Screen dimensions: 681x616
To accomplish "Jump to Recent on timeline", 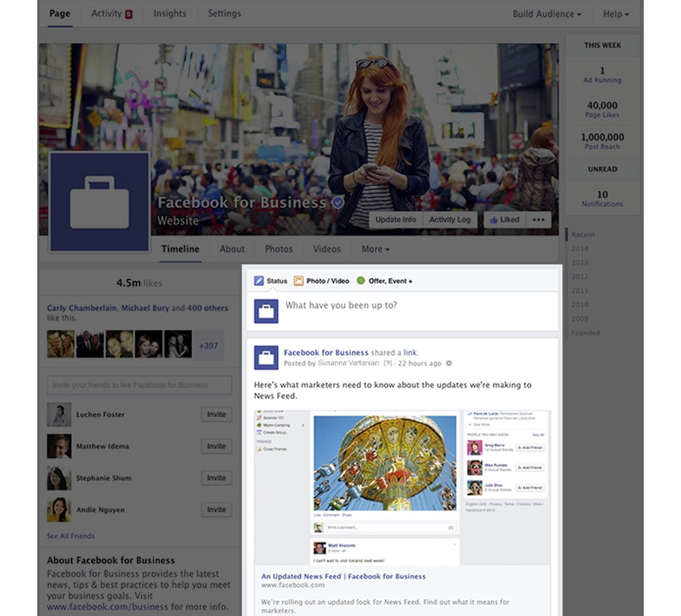I will [583, 234].
